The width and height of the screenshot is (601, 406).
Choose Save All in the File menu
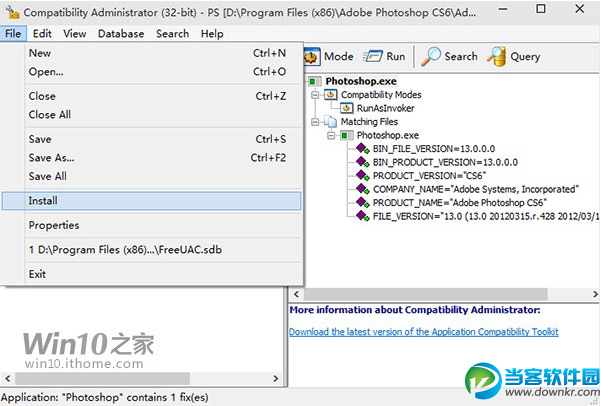click(x=151, y=176)
